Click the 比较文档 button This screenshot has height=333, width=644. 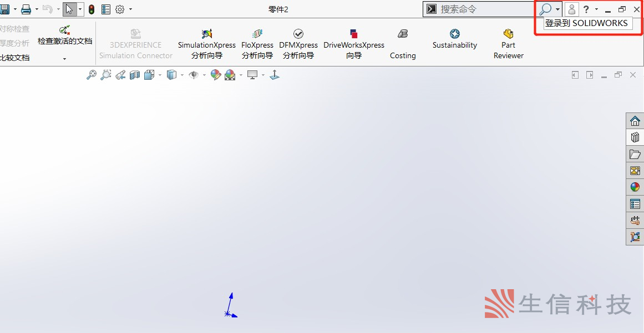click(15, 58)
